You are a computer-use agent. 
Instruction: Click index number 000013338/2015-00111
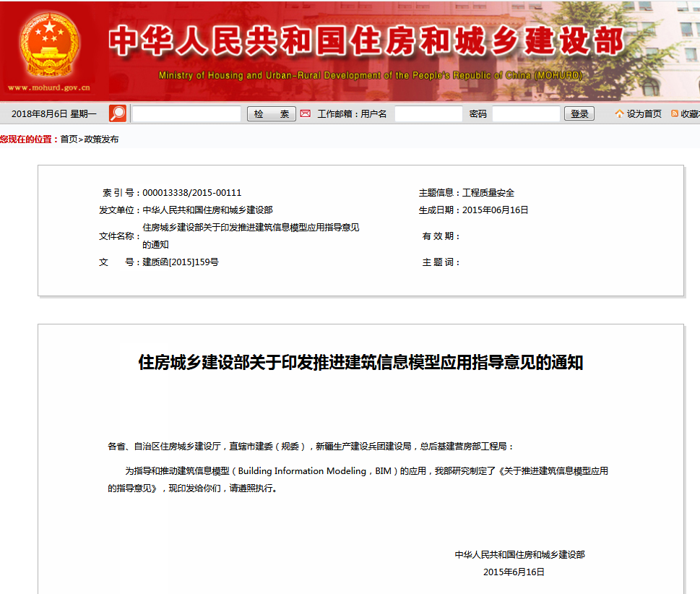[x=192, y=192]
